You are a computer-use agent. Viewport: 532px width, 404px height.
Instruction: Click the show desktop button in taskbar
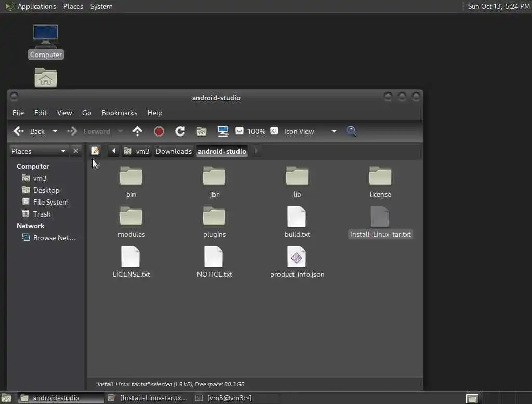[x=6, y=398]
